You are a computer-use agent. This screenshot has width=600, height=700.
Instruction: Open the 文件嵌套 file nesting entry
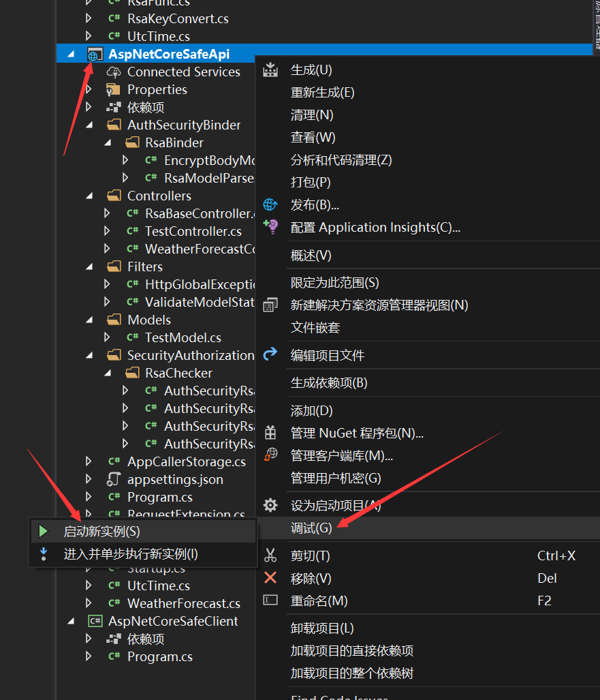pyautogui.click(x=315, y=328)
